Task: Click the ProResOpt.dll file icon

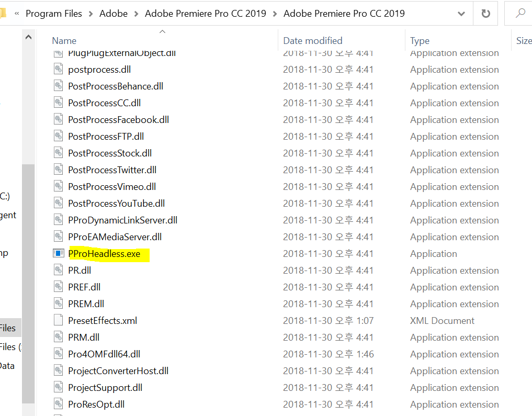Action: 59,404
